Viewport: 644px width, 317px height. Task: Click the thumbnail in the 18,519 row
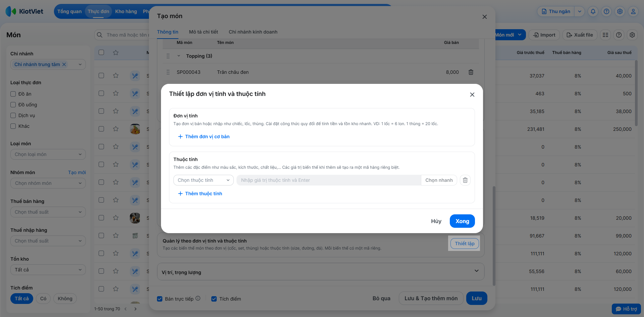pyautogui.click(x=135, y=218)
